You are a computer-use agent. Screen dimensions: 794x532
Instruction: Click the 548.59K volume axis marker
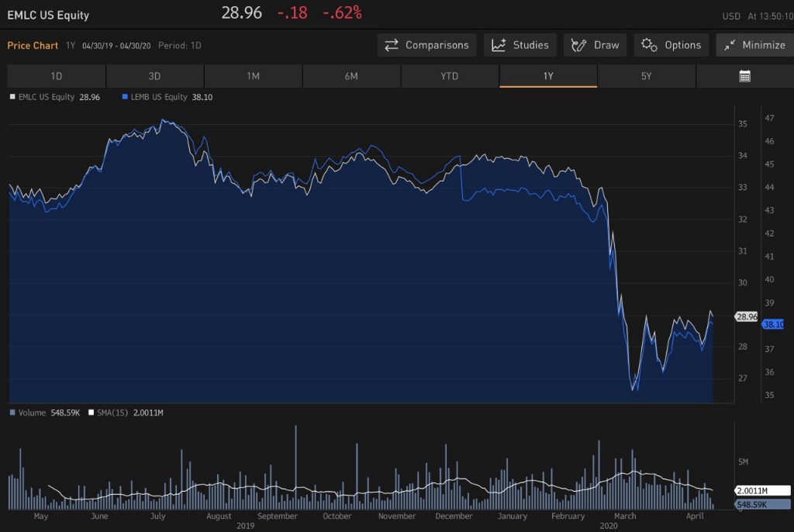(762, 505)
